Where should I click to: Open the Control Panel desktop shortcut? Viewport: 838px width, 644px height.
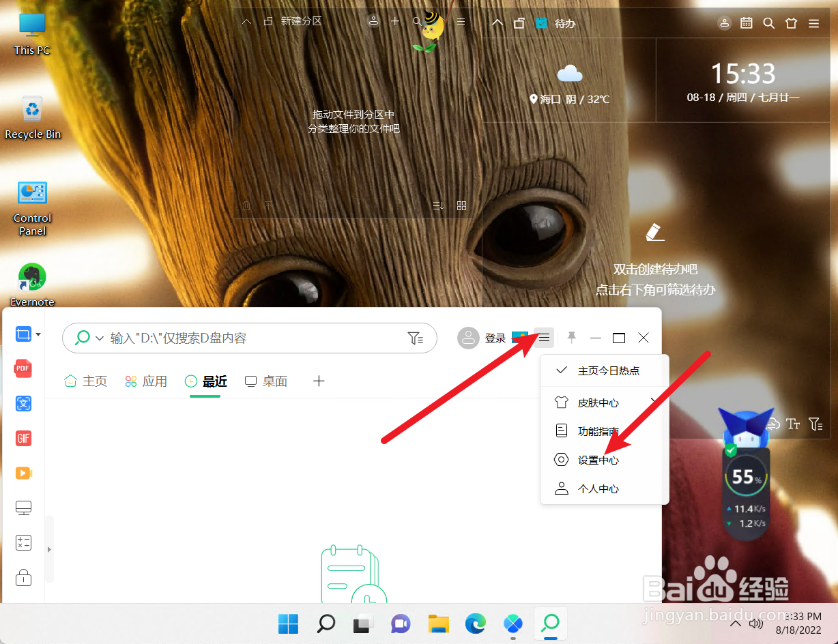pos(32,207)
